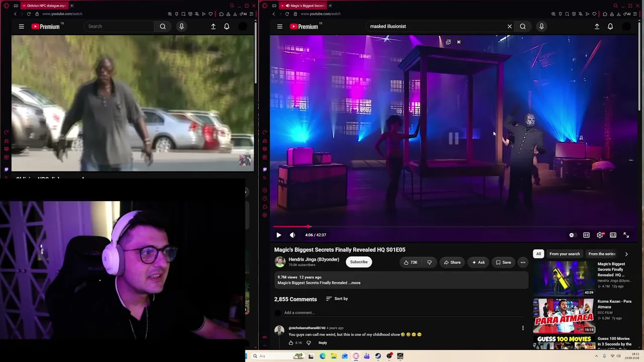Open the upload menu in right YouTube window
The image size is (644, 362).
(597, 26)
